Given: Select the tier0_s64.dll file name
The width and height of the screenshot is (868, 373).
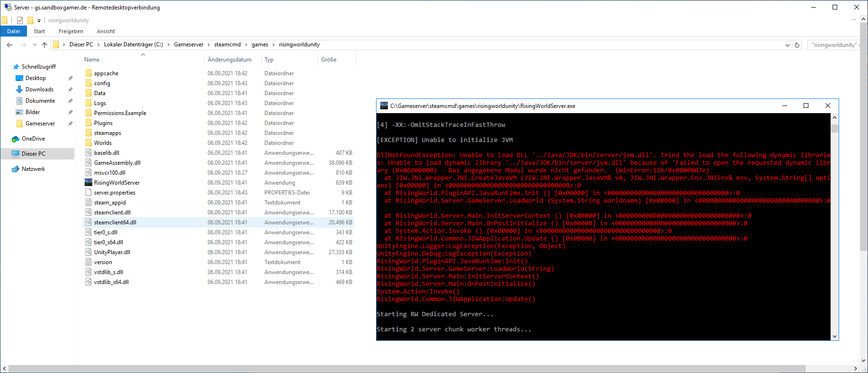Looking at the screenshot, I should pos(108,242).
